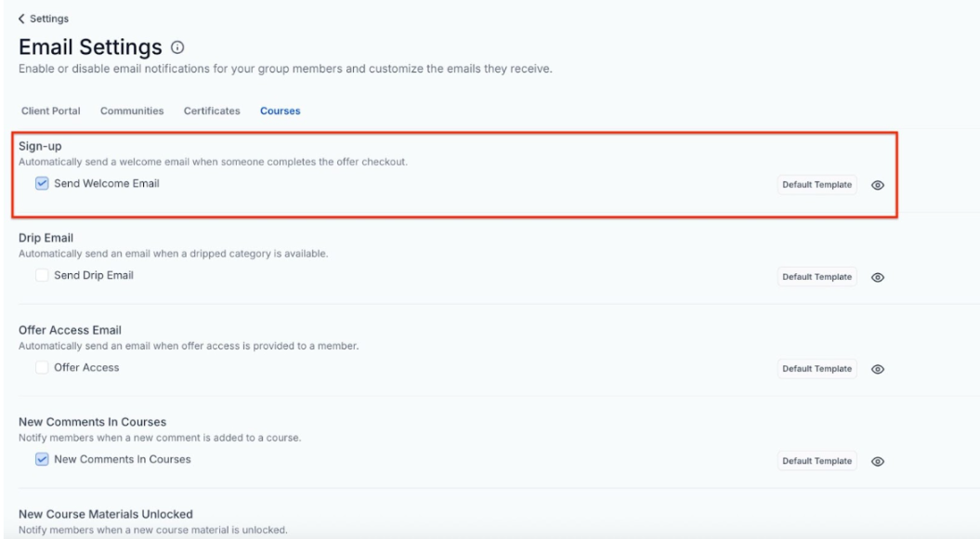
Task: Disable the New Comments In Courses checkbox
Action: pos(42,459)
